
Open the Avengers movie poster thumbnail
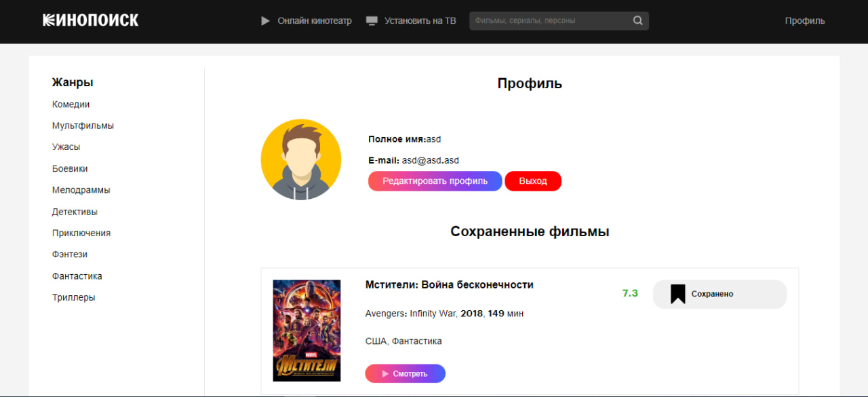coord(307,330)
